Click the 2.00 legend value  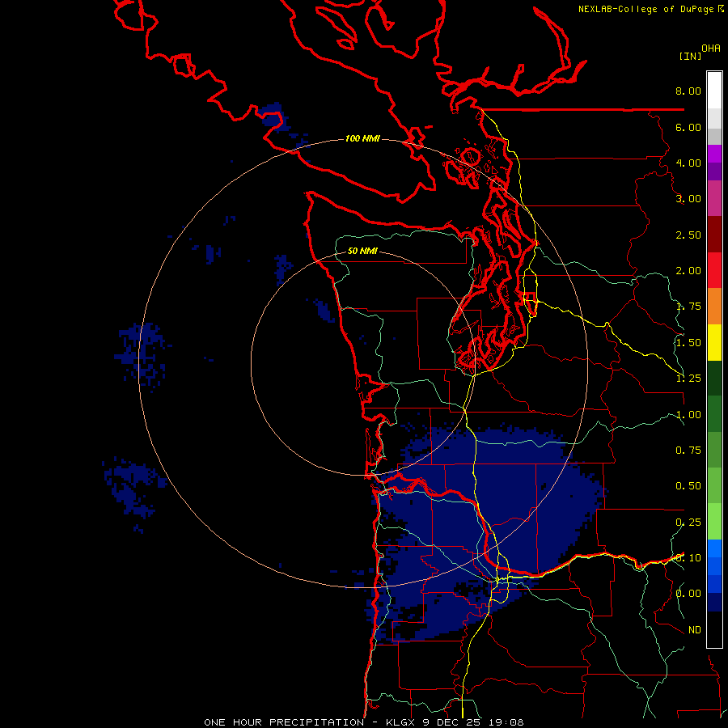click(688, 271)
